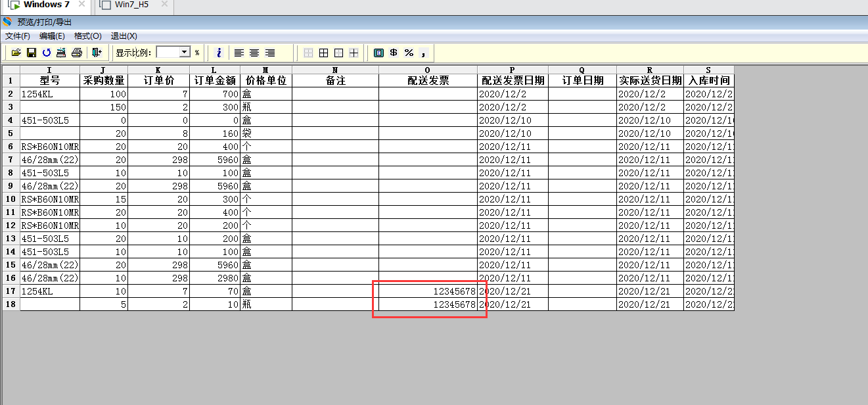Image resolution: width=868 pixels, height=405 pixels.
Task: Click 瓶 unit cell in row 3
Action: pyautogui.click(x=265, y=107)
